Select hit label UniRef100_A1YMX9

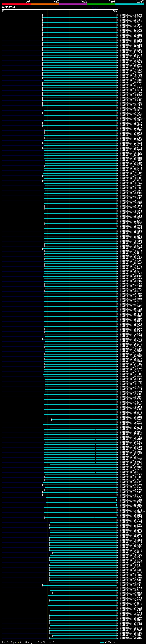point(131,336)
